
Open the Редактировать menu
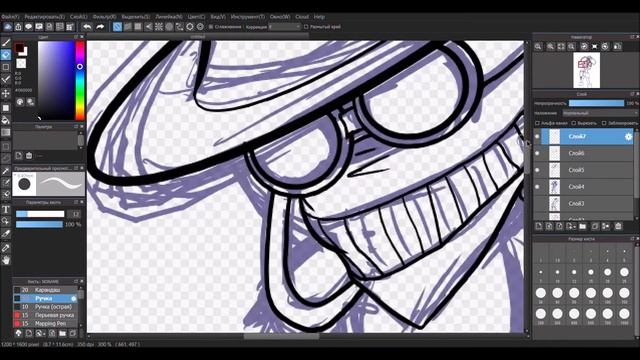(x=44, y=17)
